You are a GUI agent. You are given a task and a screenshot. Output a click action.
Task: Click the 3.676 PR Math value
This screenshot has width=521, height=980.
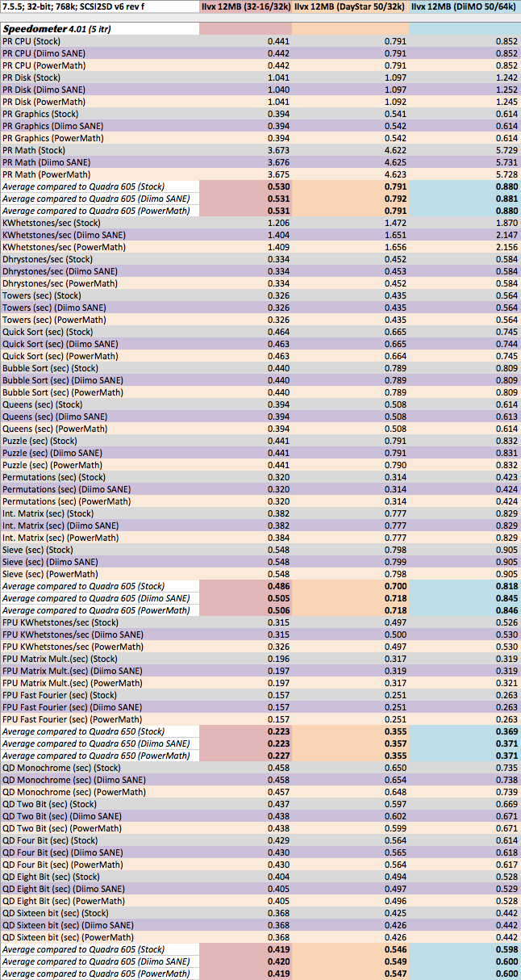[278, 162]
